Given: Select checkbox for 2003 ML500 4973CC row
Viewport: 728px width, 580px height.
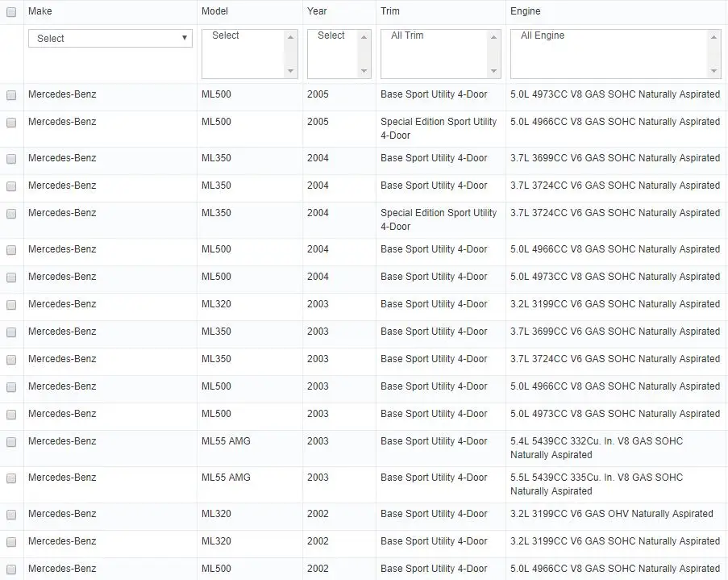Looking at the screenshot, I should [x=11, y=415].
